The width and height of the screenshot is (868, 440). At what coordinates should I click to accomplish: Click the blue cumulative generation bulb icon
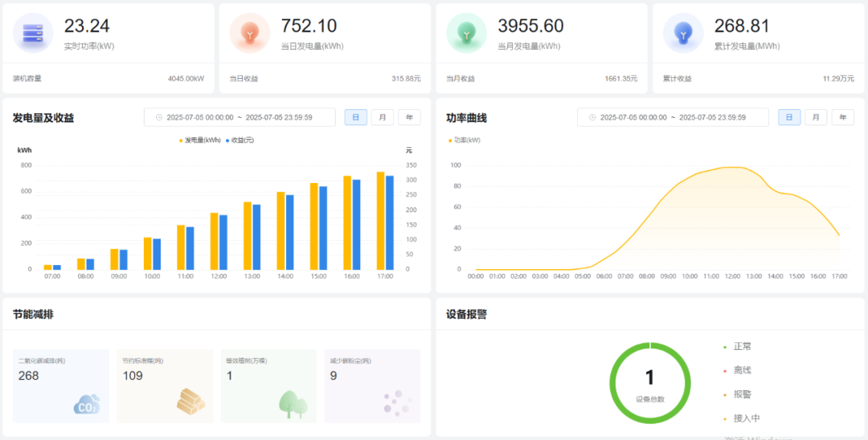point(683,33)
